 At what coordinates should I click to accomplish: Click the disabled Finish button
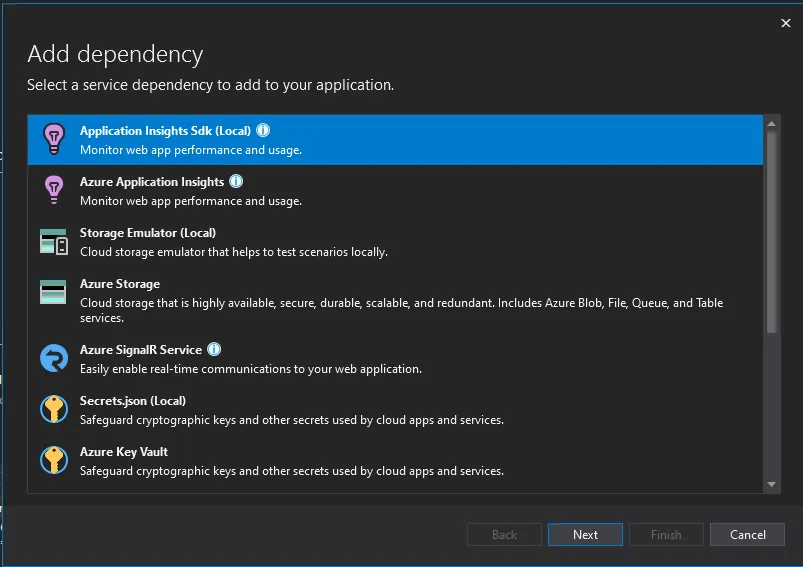[x=666, y=535]
